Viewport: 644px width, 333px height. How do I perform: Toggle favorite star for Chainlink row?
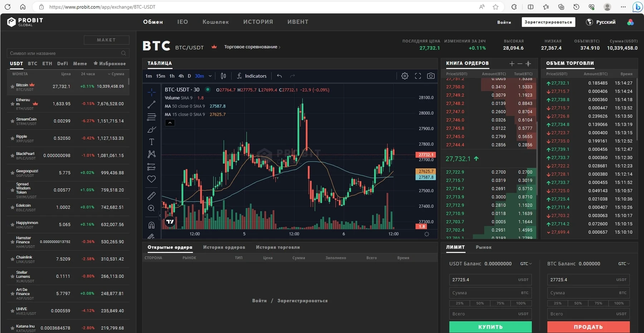click(x=13, y=259)
